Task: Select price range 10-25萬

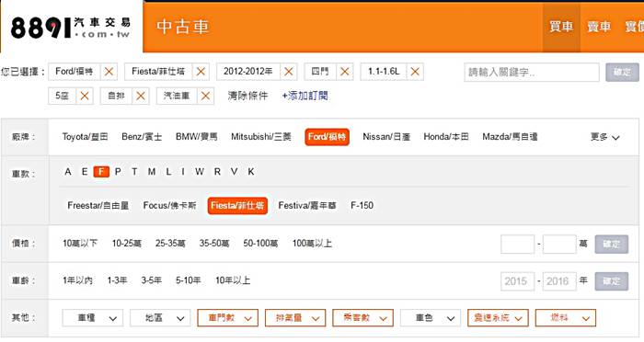Action: (127, 244)
